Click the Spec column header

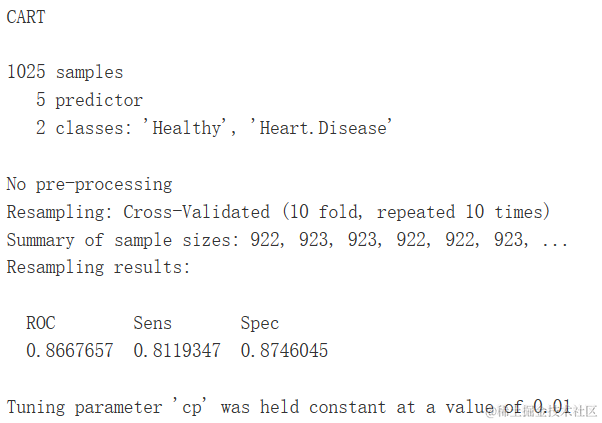pyautogui.click(x=260, y=323)
